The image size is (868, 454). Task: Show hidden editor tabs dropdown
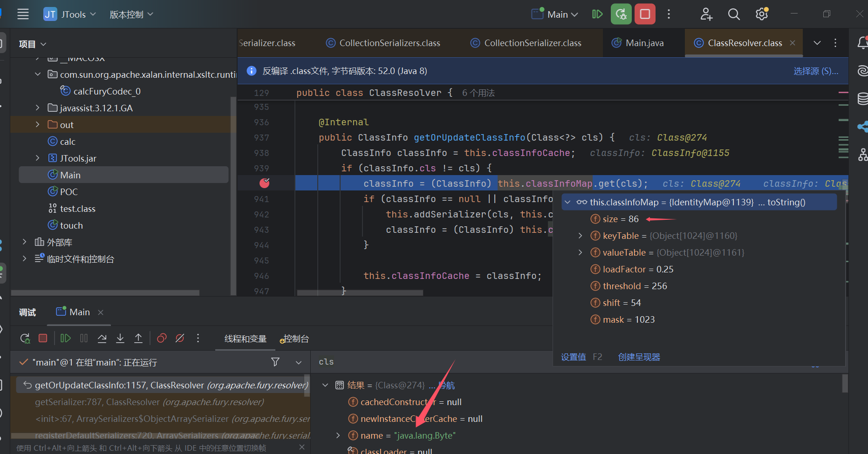[x=817, y=43]
